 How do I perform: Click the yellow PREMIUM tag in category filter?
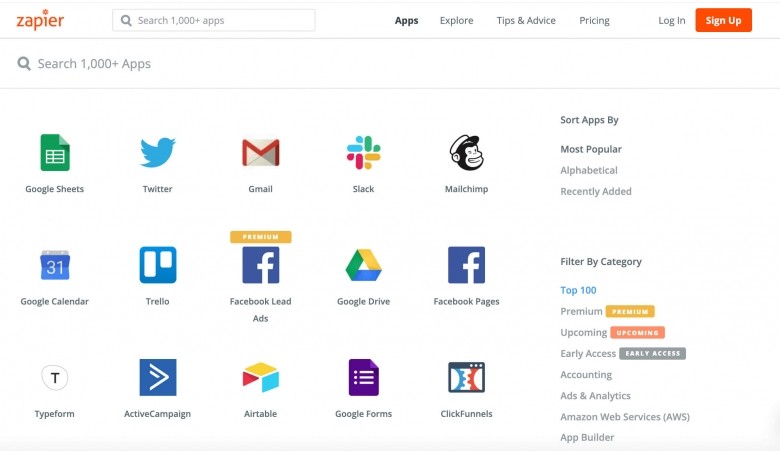[630, 312]
